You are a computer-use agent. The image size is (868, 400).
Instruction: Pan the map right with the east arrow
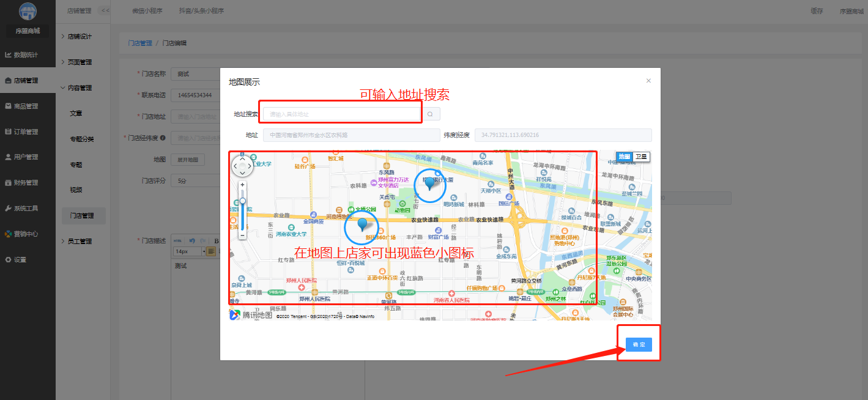point(250,166)
